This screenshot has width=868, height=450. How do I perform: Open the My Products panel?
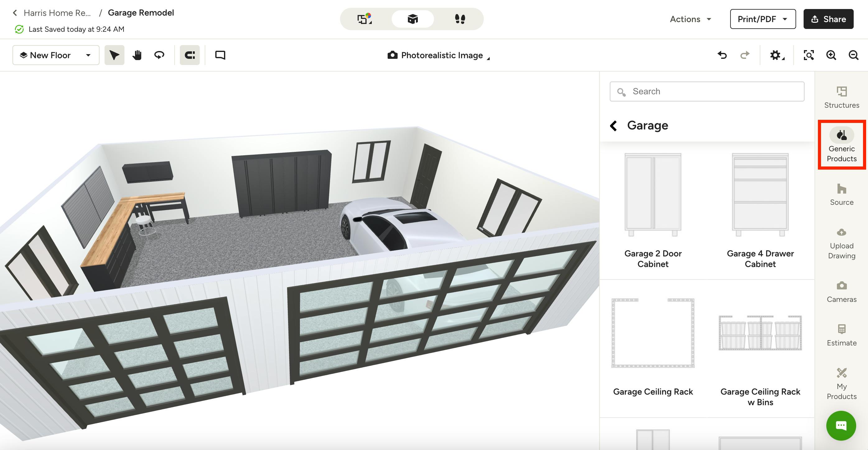pyautogui.click(x=841, y=384)
